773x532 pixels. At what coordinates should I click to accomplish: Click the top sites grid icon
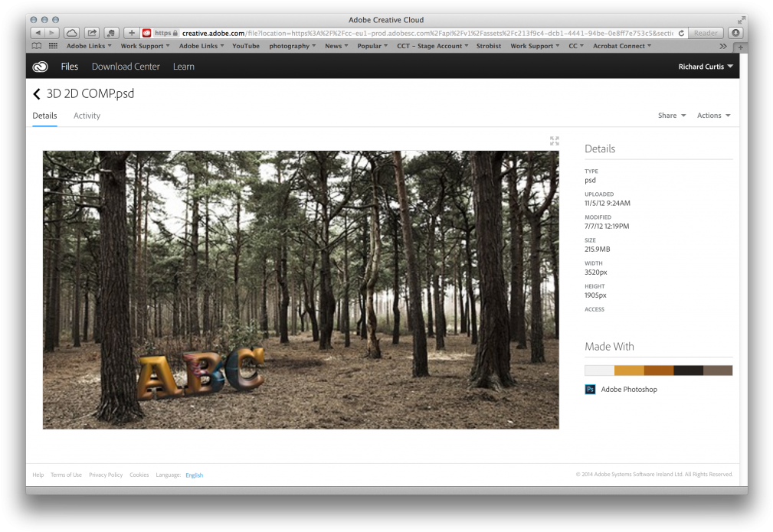tap(51, 46)
